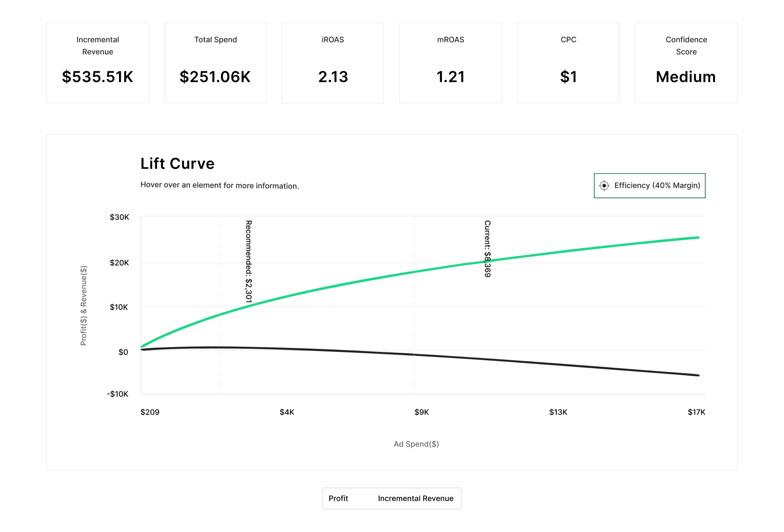784x532 pixels.
Task: Select the CPC card showing $1
Action: coord(568,63)
